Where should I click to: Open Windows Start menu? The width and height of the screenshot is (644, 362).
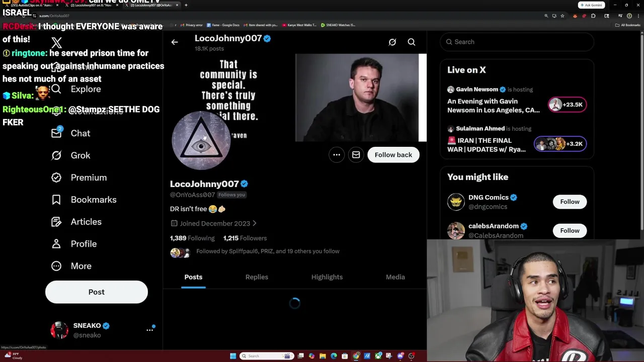(x=233, y=356)
